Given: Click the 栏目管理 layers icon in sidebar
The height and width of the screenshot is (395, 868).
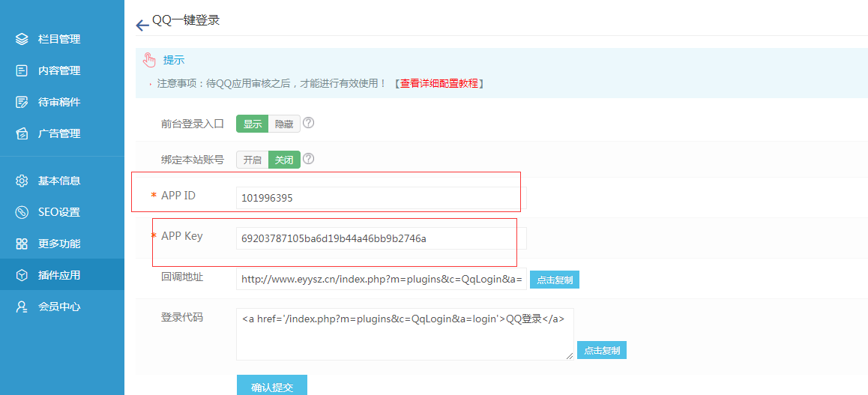Looking at the screenshot, I should (22, 39).
